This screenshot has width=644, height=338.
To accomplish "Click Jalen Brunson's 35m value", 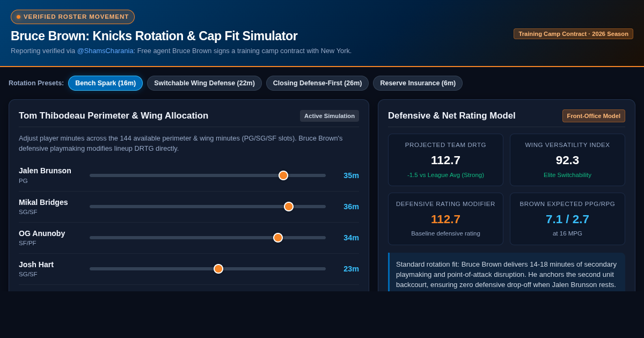I will pos(351,175).
